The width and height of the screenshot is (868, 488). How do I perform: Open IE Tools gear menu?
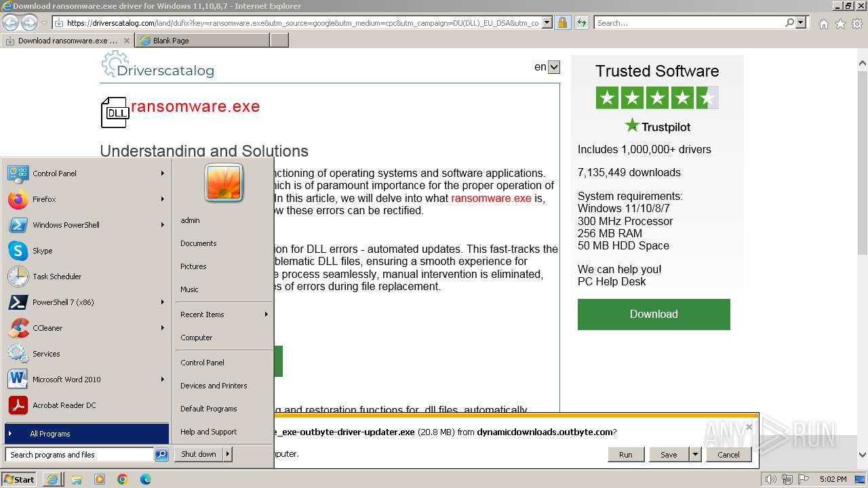click(x=857, y=24)
